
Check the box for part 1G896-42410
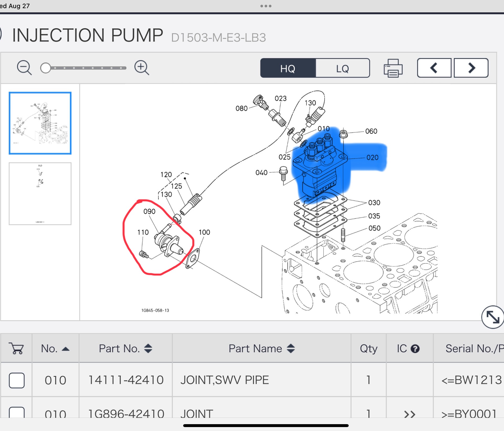17,413
